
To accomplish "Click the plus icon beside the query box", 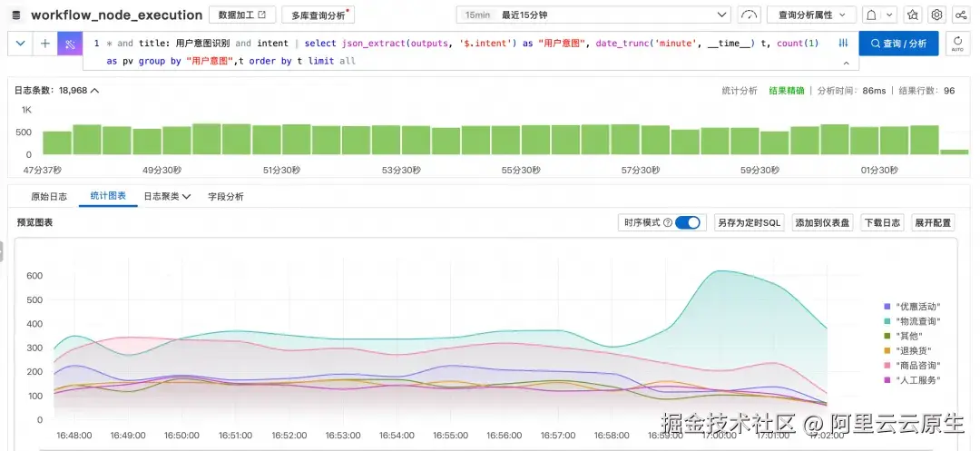I will point(45,44).
